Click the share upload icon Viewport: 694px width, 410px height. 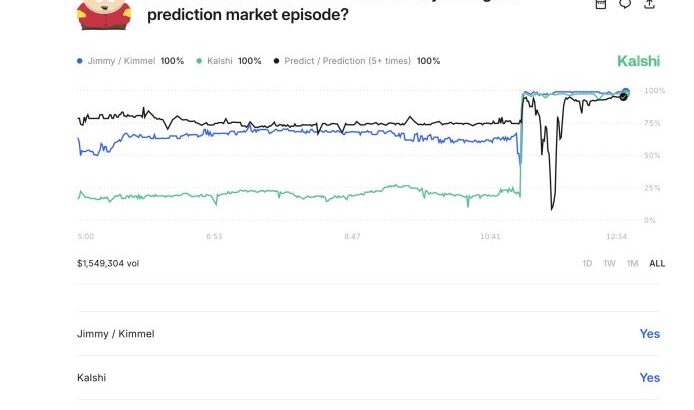tap(650, 4)
